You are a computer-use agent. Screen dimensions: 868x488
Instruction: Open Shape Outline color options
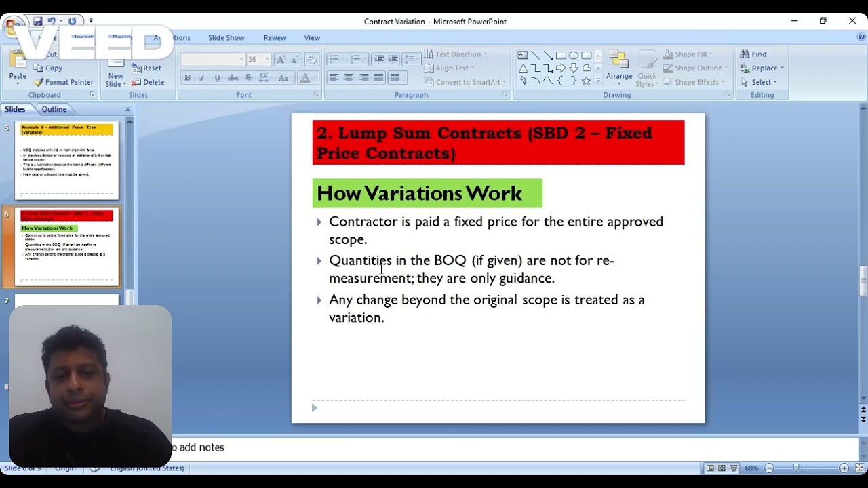695,68
